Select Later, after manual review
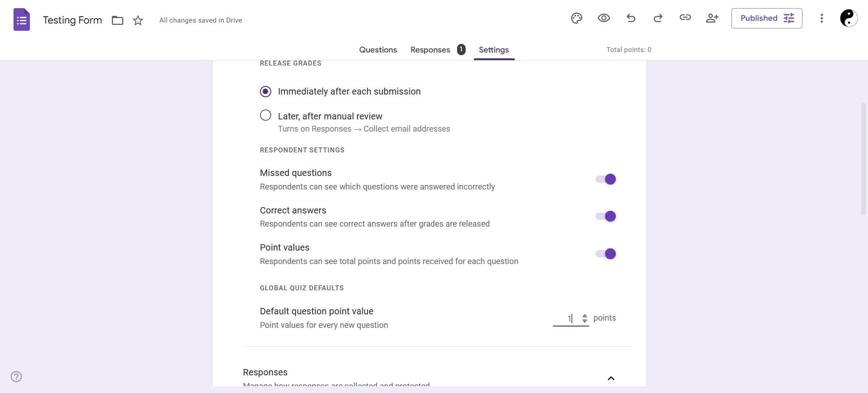Image resolution: width=868 pixels, height=393 pixels. point(266,116)
